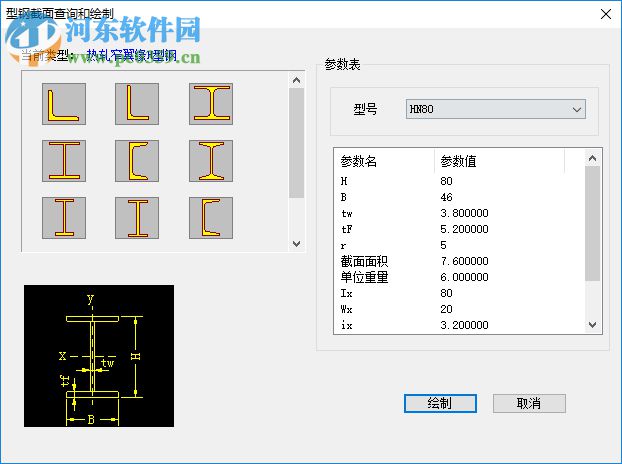Select the channel section icon in middle row
Viewport: 622px width, 464px height.
pos(137,161)
